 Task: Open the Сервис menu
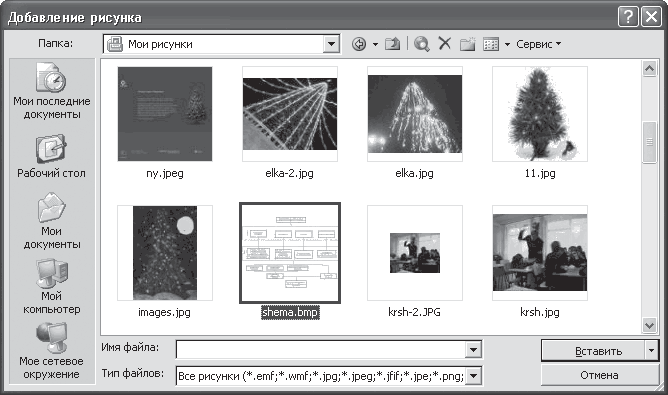538,44
